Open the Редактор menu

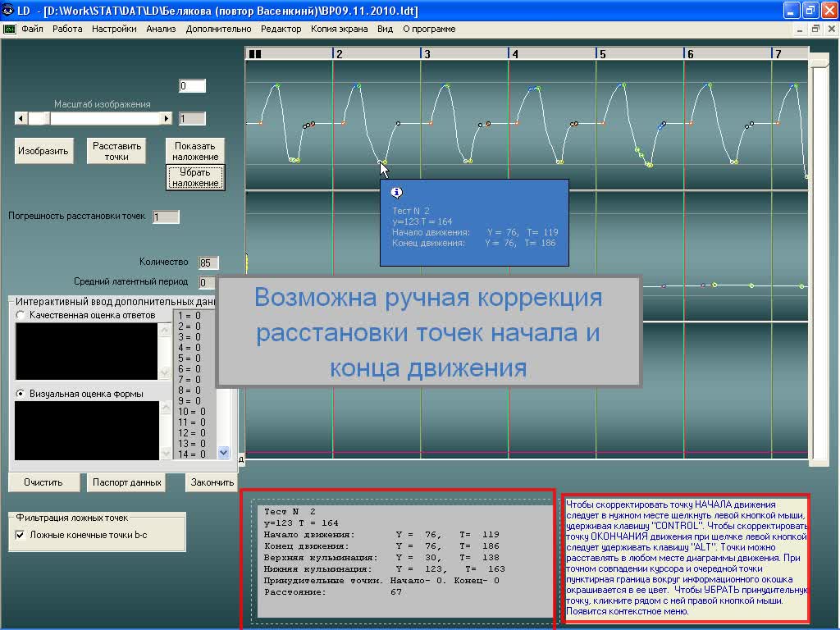coord(281,29)
